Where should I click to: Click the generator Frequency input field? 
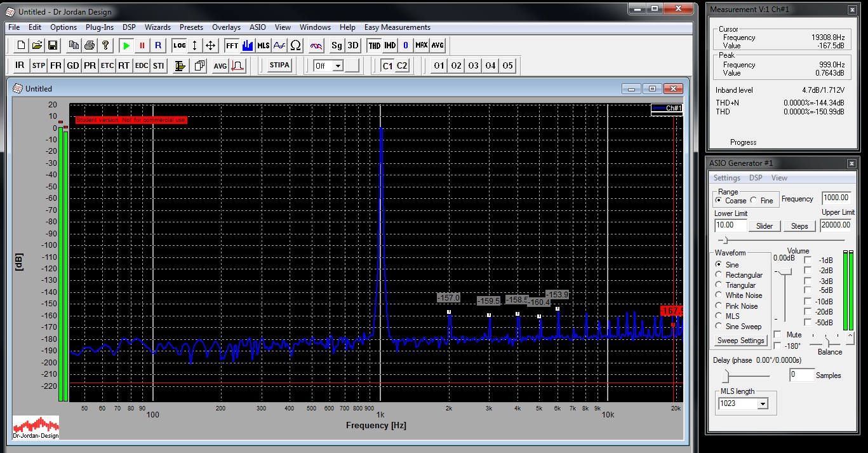(x=836, y=198)
